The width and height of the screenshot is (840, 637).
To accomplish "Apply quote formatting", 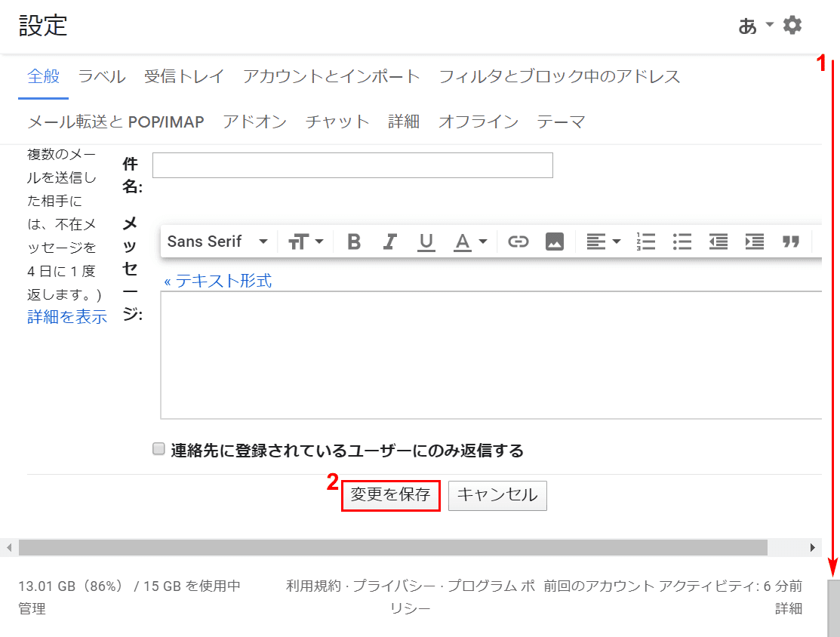I will point(791,242).
